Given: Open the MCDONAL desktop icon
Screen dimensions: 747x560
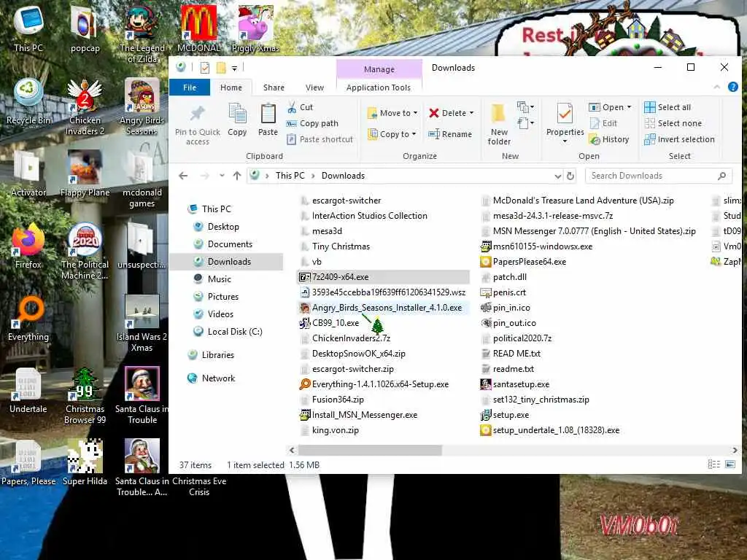Looking at the screenshot, I should (x=198, y=28).
